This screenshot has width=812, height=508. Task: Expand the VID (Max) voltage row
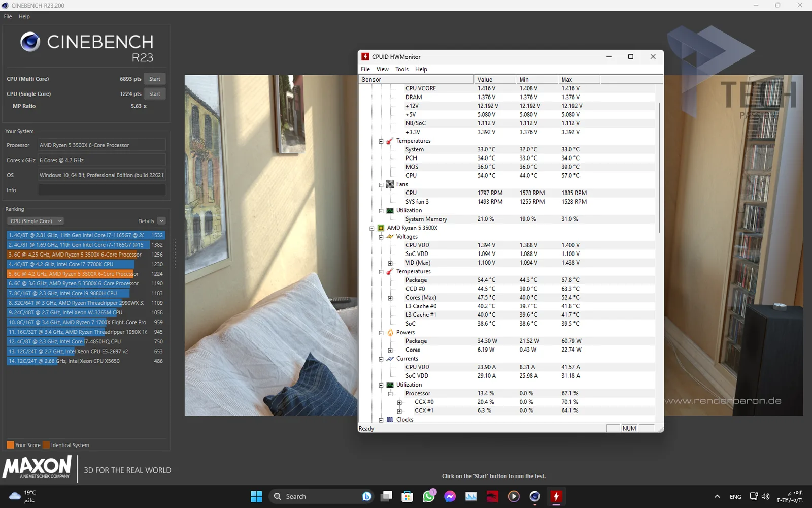coord(390,263)
